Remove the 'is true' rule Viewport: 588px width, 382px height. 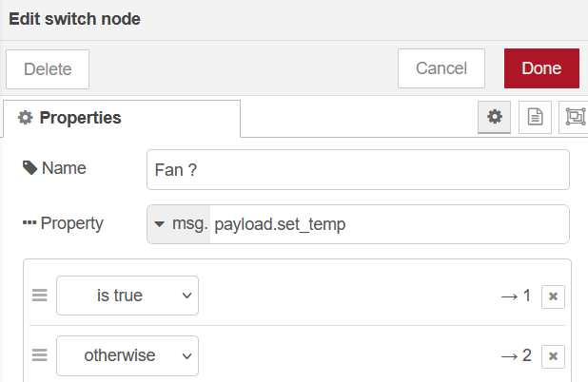coord(553,296)
